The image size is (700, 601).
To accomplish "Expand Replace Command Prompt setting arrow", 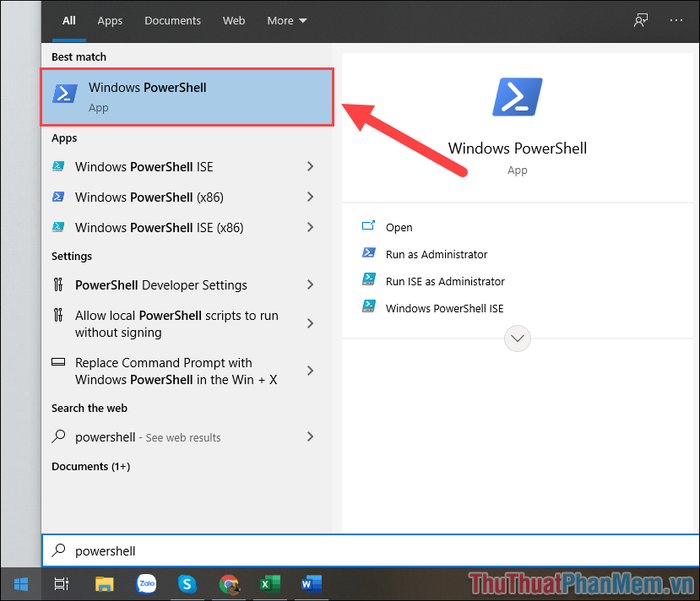I will coord(310,370).
